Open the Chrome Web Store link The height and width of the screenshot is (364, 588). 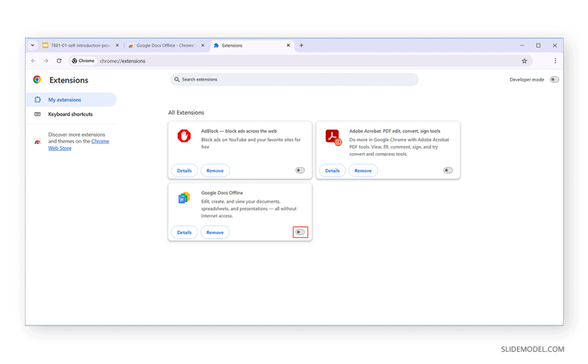coord(78,145)
